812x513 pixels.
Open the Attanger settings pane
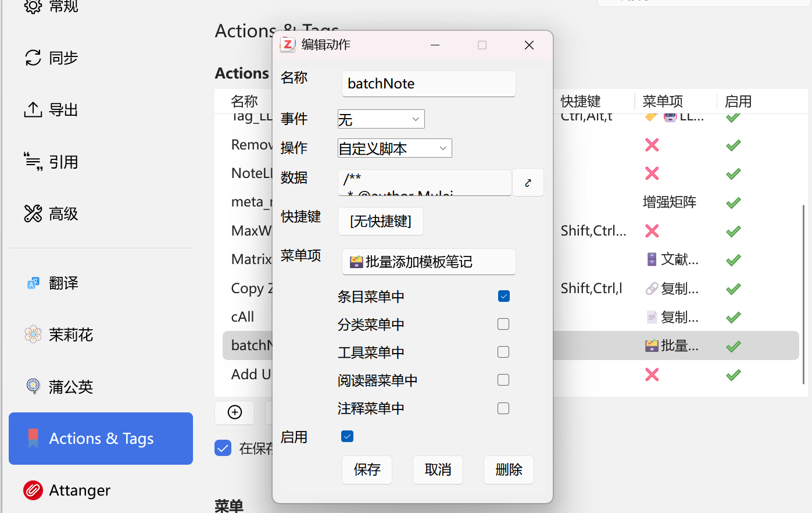(79, 490)
